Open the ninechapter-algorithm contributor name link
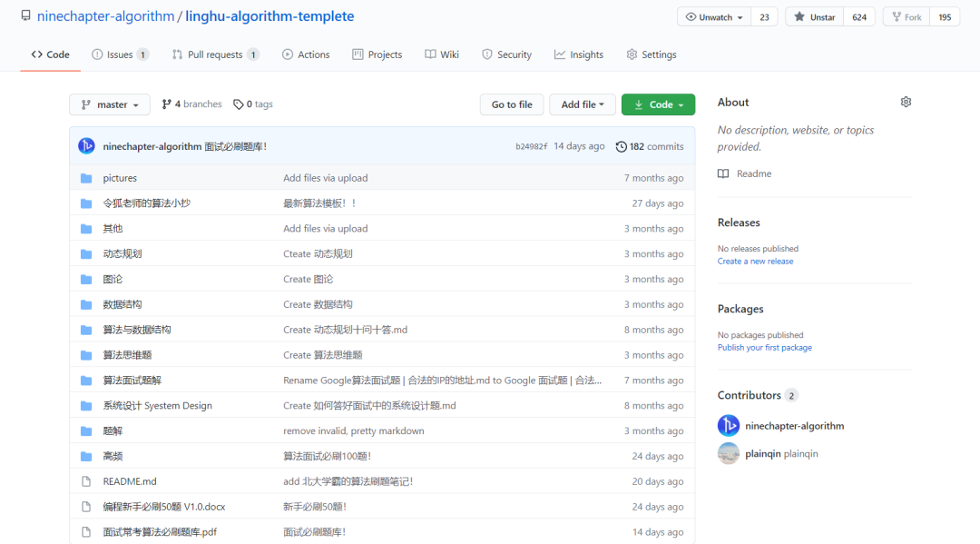This screenshot has width=980, height=544. [794, 426]
